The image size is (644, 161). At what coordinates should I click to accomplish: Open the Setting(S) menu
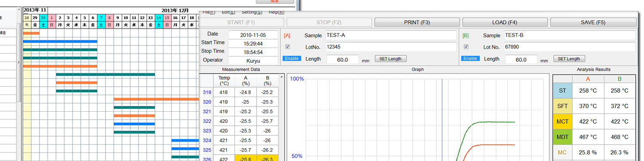[x=252, y=12]
